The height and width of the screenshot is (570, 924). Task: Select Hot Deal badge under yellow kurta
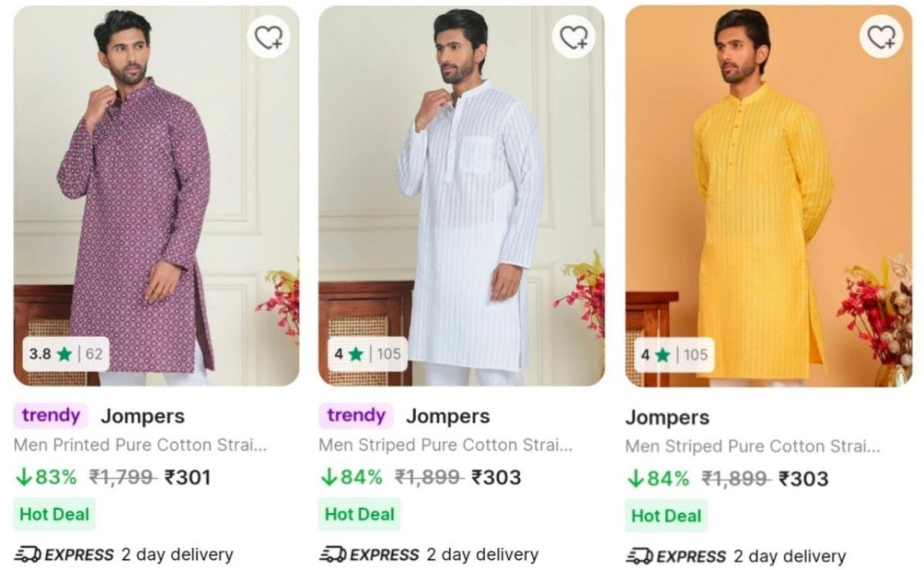tap(666, 515)
